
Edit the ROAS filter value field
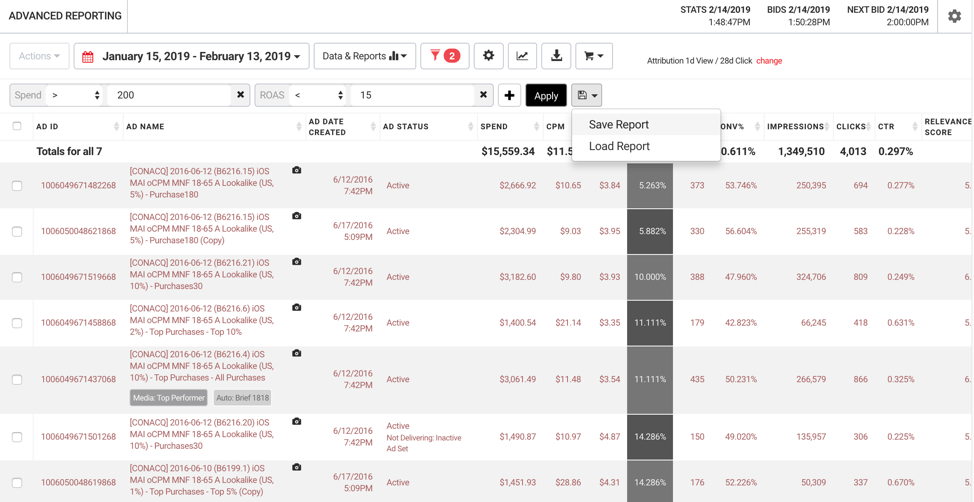click(x=414, y=95)
